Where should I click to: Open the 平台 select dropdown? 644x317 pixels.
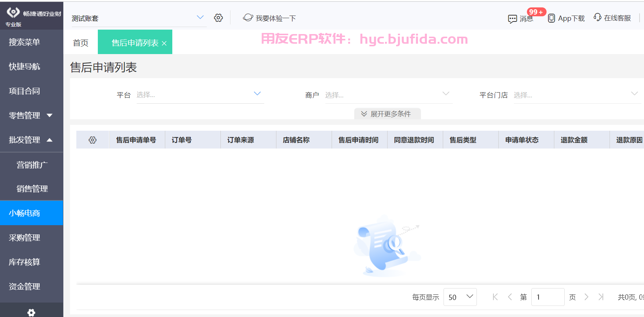point(200,95)
